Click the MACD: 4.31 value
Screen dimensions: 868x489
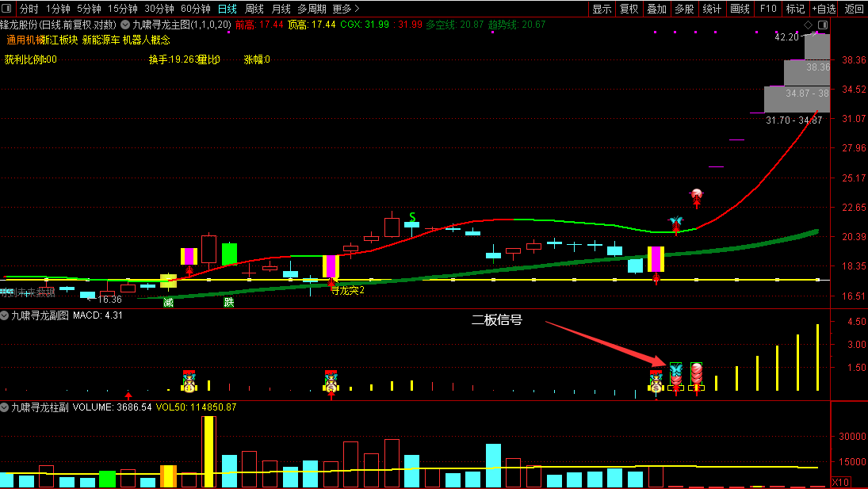[98, 315]
